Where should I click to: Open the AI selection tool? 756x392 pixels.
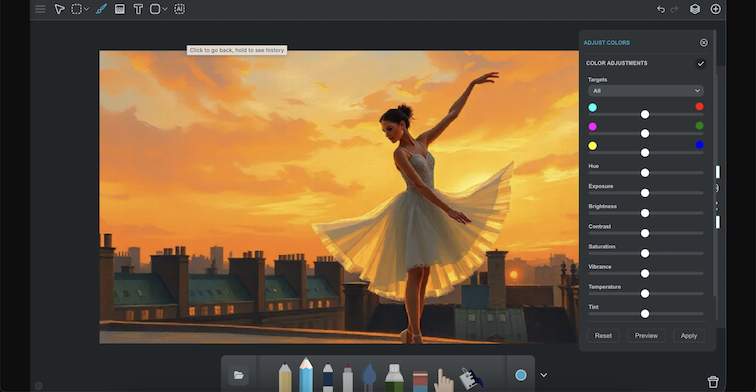click(179, 9)
